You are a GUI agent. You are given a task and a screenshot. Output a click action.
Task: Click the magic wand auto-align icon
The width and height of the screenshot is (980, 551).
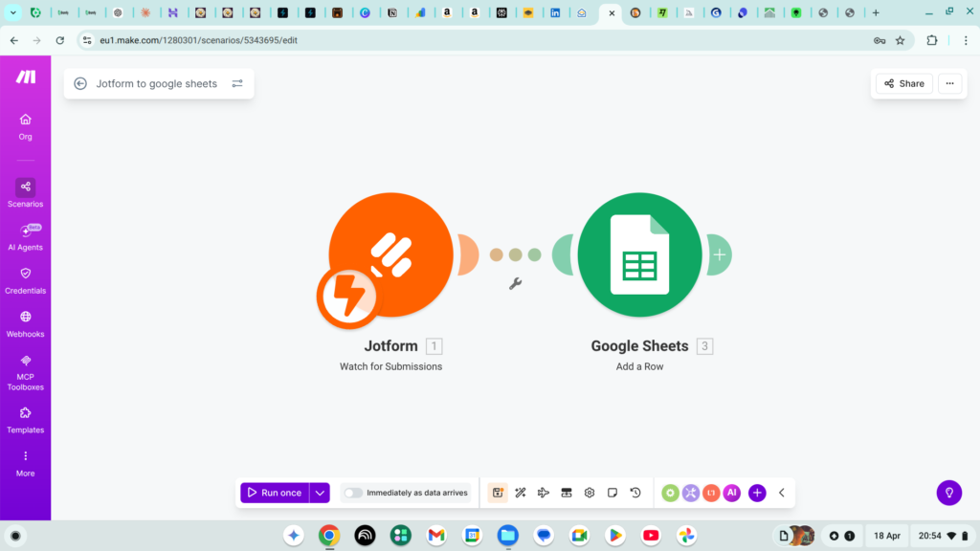(x=520, y=493)
